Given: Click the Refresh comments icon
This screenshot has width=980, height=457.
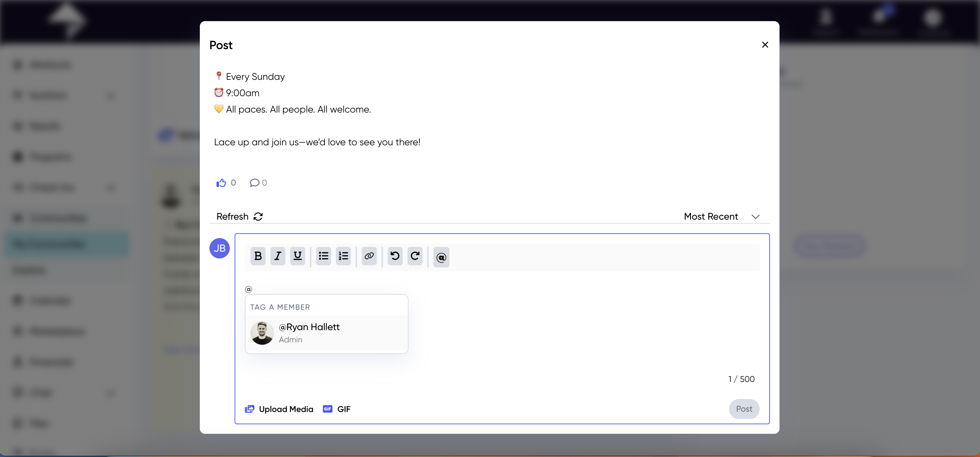Looking at the screenshot, I should coord(258,217).
